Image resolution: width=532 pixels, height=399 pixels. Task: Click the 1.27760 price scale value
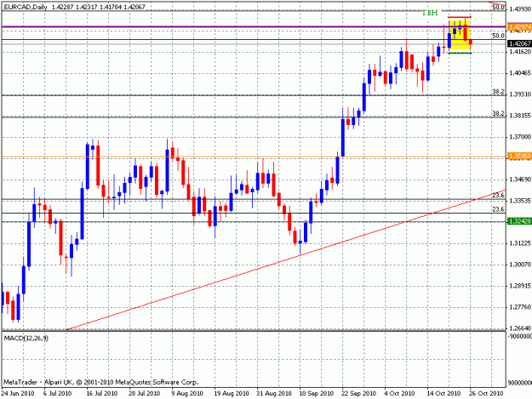click(x=520, y=307)
